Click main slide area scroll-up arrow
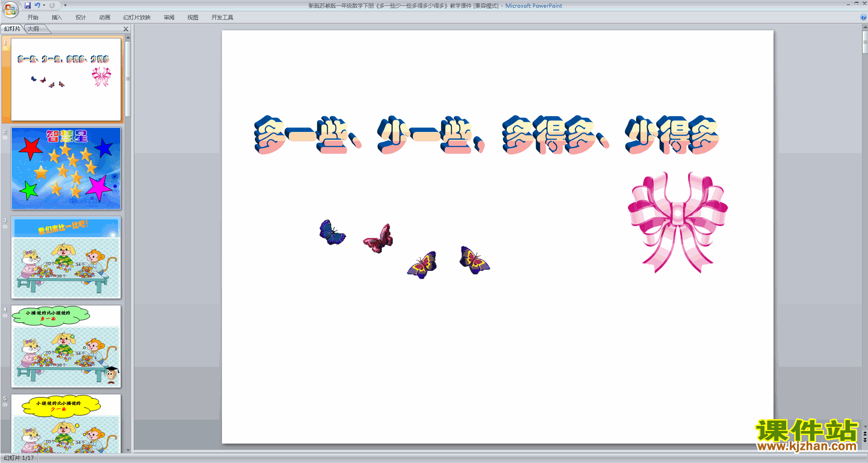Screen dimensions: 868x463 click(x=865, y=27)
